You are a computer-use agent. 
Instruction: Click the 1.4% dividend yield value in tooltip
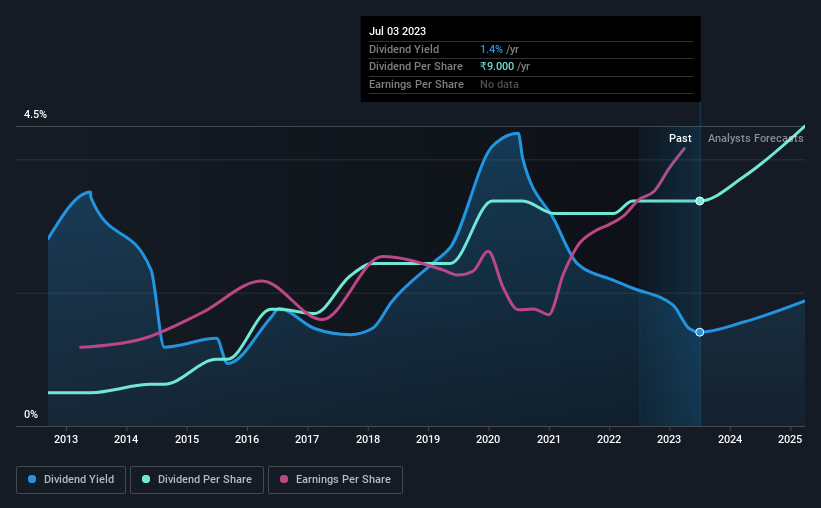coord(491,49)
